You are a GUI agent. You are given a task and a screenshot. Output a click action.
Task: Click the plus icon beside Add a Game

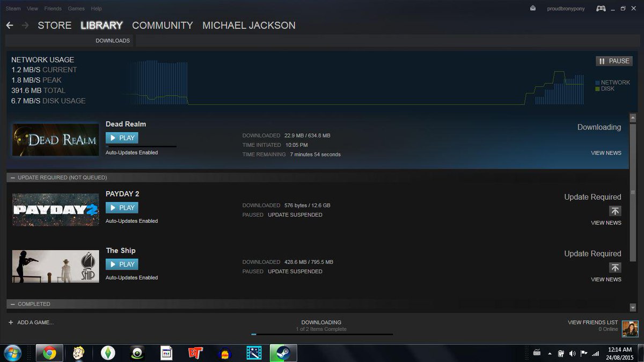pyautogui.click(x=11, y=322)
